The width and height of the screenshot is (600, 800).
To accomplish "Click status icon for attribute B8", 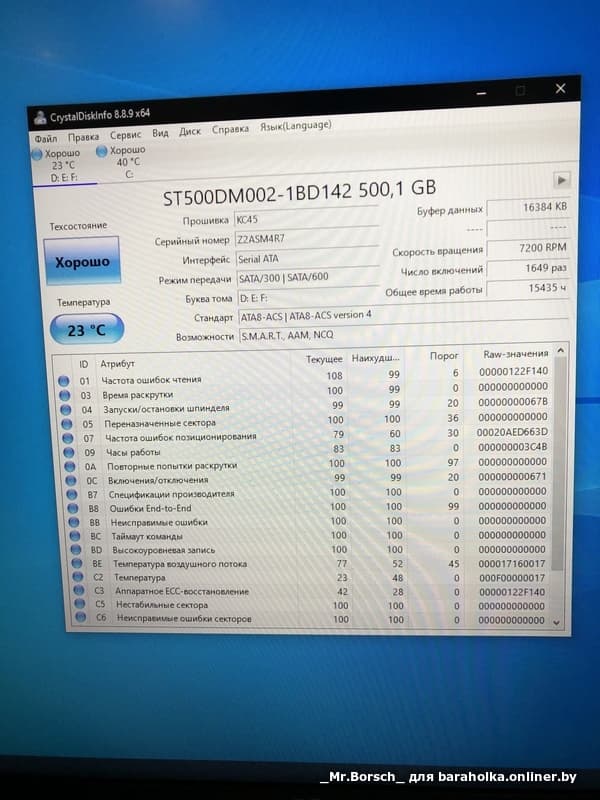I will pos(73,509).
